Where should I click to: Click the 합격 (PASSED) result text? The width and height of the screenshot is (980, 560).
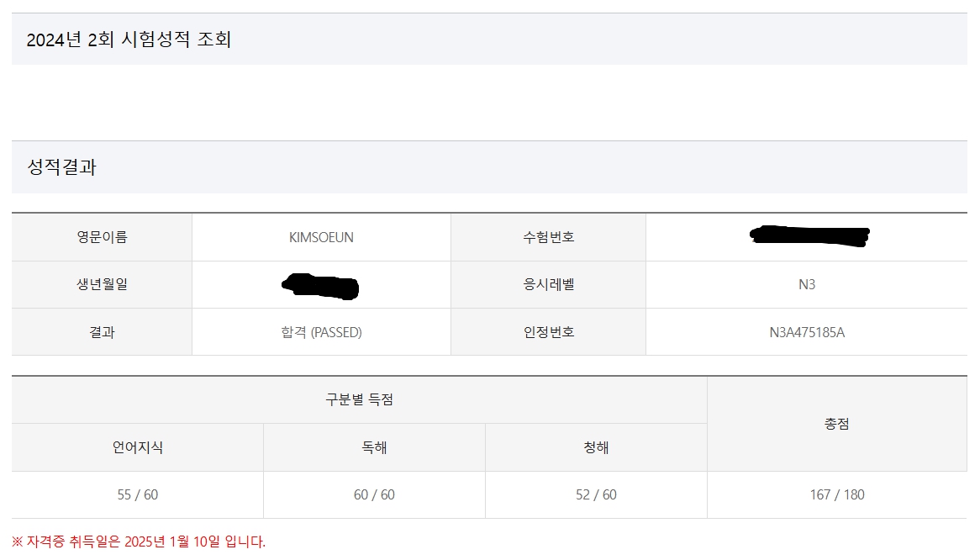pyautogui.click(x=321, y=332)
